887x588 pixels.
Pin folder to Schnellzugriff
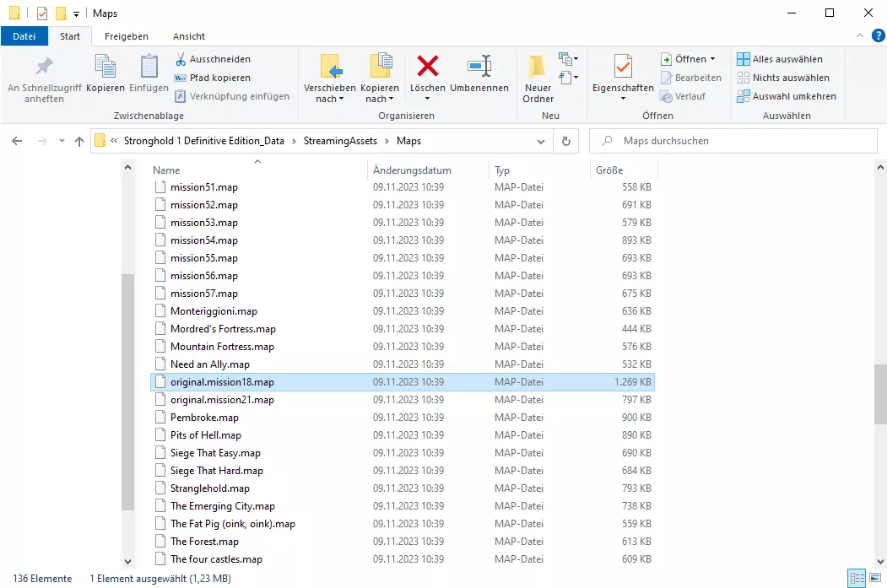point(44,78)
